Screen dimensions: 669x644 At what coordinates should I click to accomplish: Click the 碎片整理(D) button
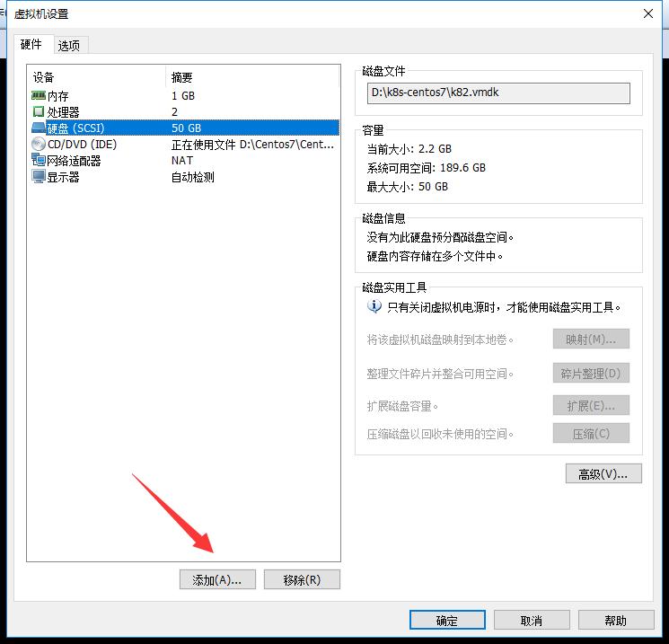(x=591, y=373)
